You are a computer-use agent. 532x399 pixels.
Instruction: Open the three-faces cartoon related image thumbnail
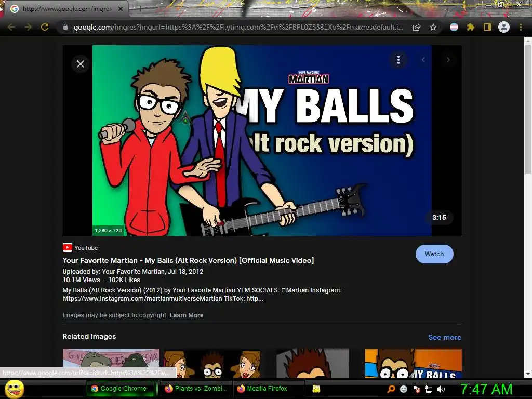212,363
